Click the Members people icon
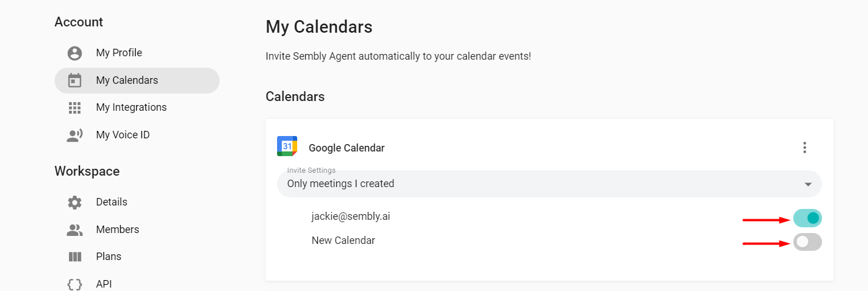868x291 pixels. pos(75,230)
